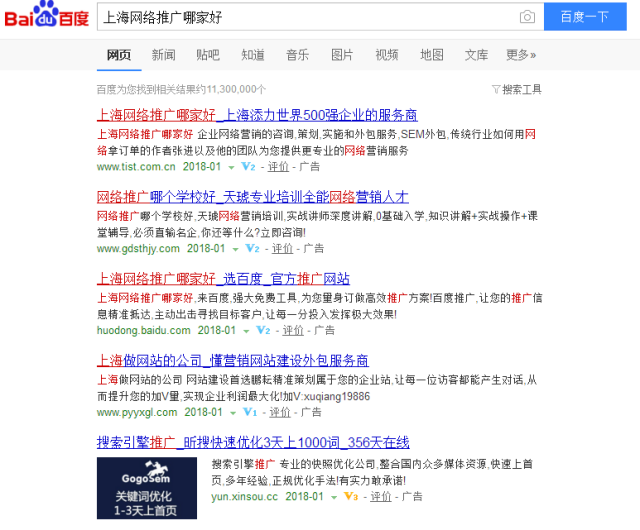Viewport: 640px width, 530px height.
Task: Switch to the 图片 tab
Action: [x=342, y=54]
